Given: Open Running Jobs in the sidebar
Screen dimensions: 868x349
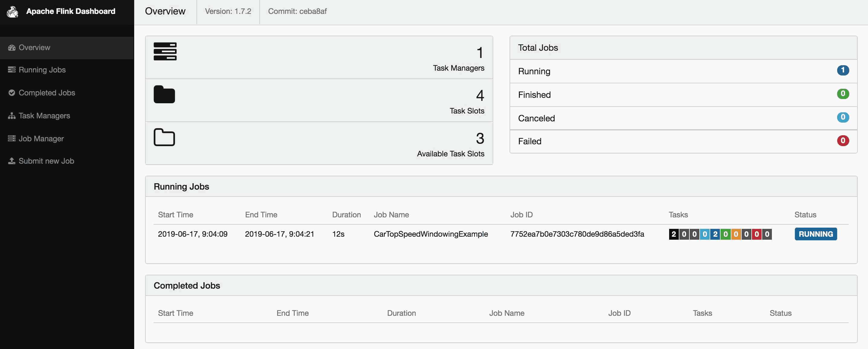Looking at the screenshot, I should 67,70.
